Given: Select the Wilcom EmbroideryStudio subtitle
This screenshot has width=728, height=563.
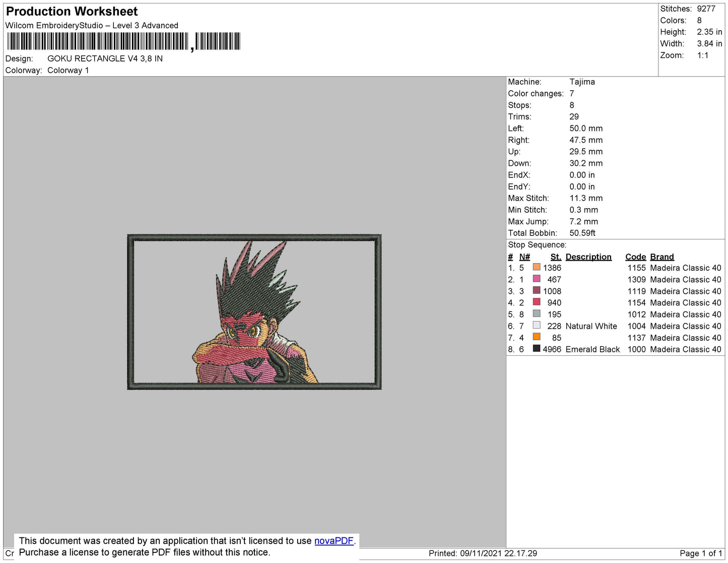Looking at the screenshot, I should pos(92,25).
